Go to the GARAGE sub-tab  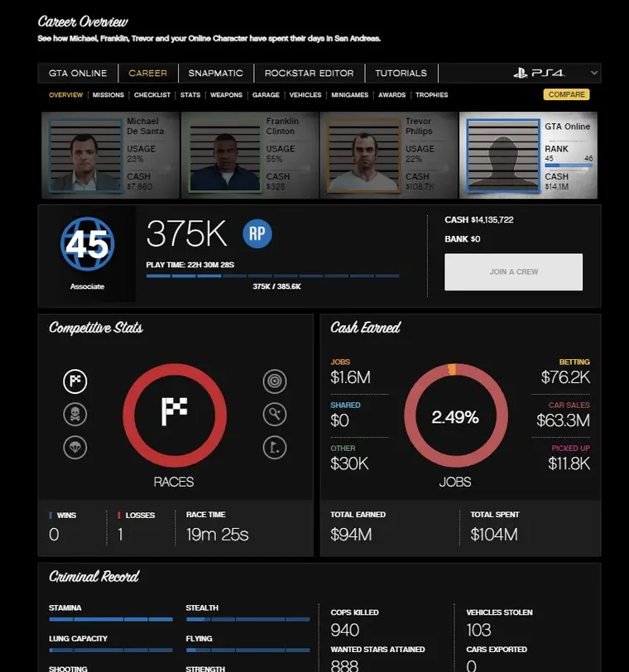coord(266,94)
